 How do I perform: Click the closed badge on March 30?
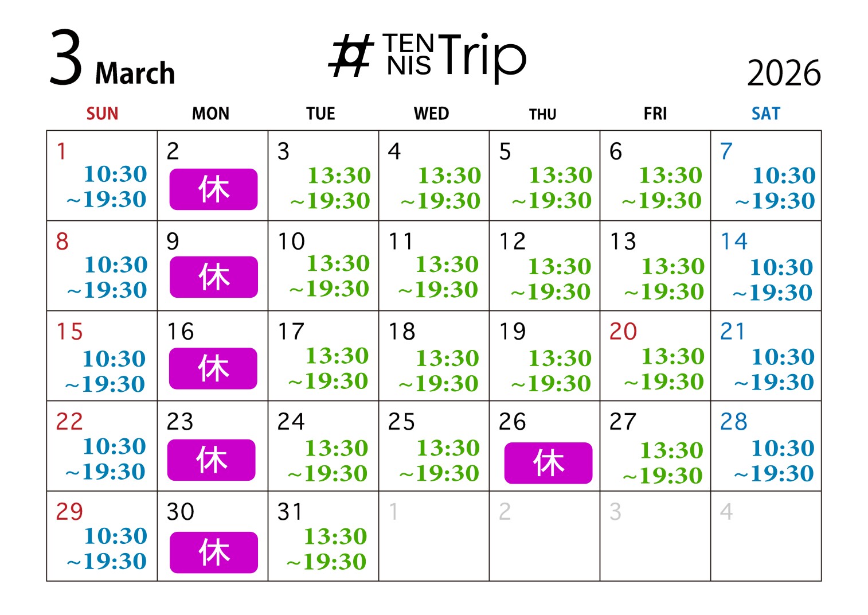[213, 552]
